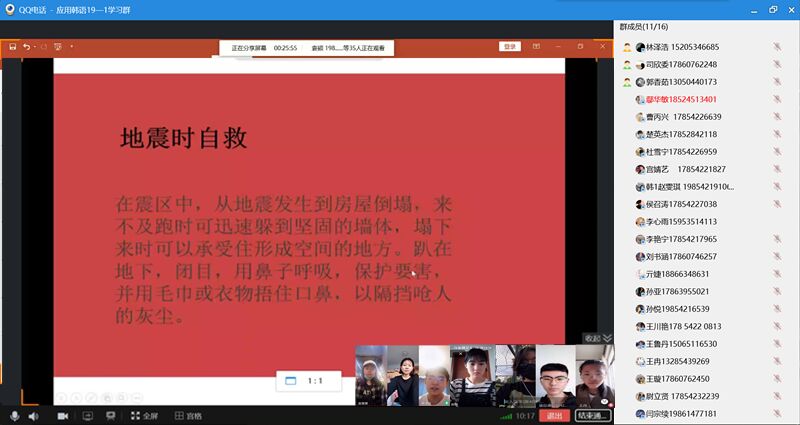Click the avatar icon of 李心雨
800x425 pixels.
639,221
